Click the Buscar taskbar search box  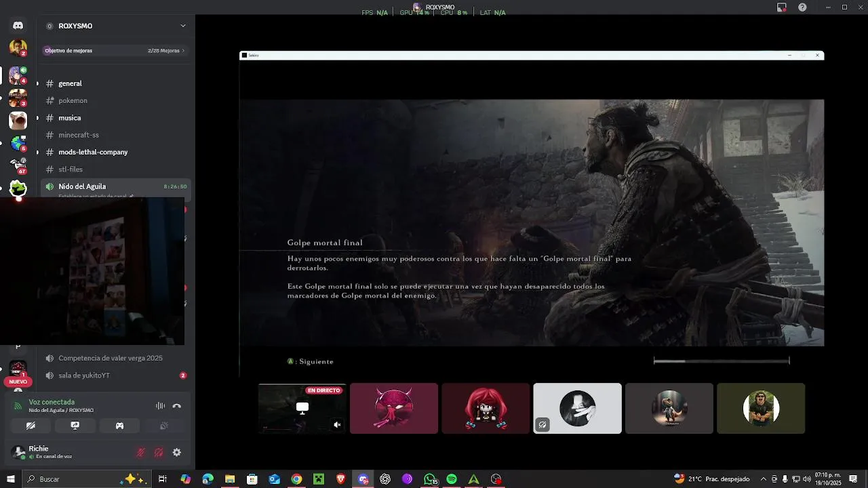(87, 479)
